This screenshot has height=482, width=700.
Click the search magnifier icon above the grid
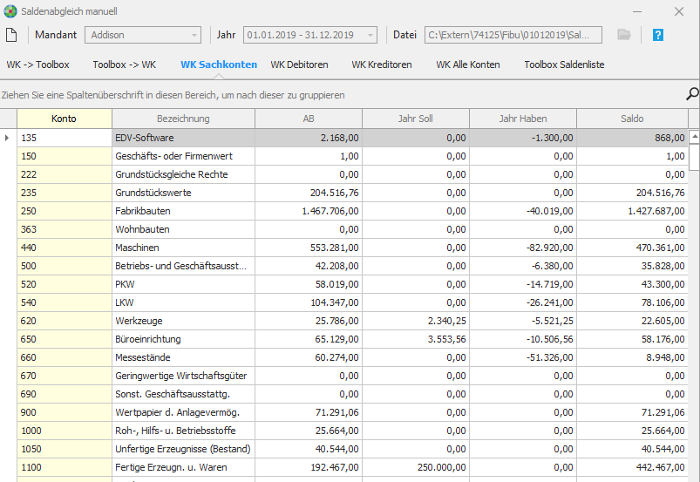[x=692, y=94]
